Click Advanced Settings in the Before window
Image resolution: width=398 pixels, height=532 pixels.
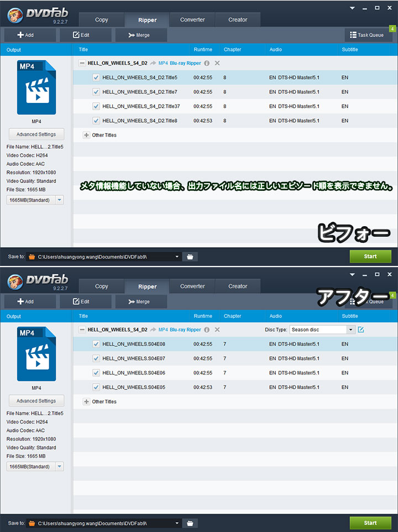point(36,134)
